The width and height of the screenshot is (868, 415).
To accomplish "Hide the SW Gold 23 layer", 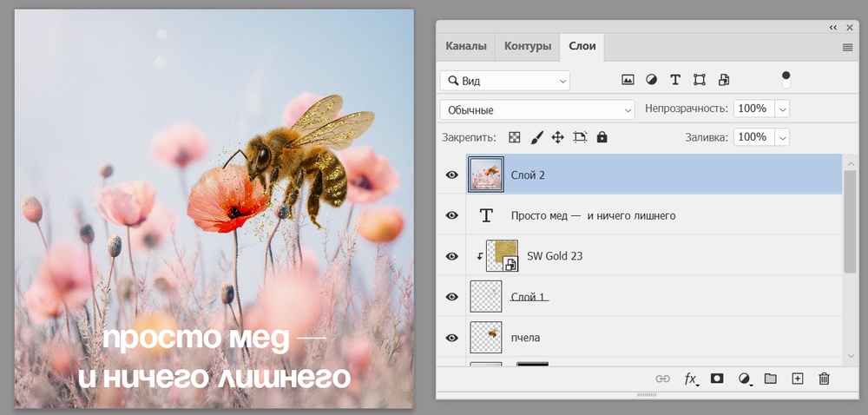I will 452,256.
